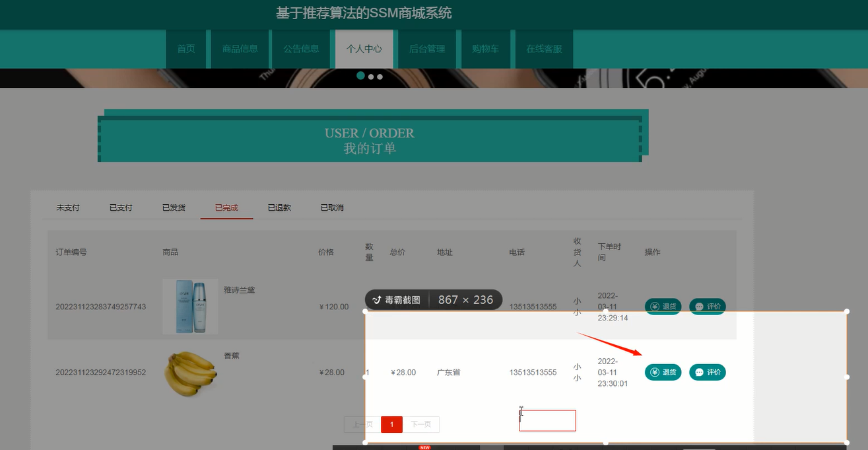
Task: Click the 广东省 address cell
Action: click(449, 373)
